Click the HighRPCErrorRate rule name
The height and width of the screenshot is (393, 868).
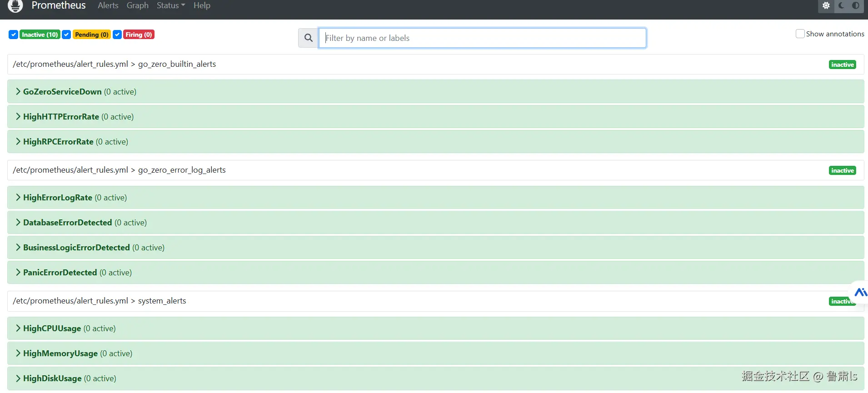tap(58, 141)
